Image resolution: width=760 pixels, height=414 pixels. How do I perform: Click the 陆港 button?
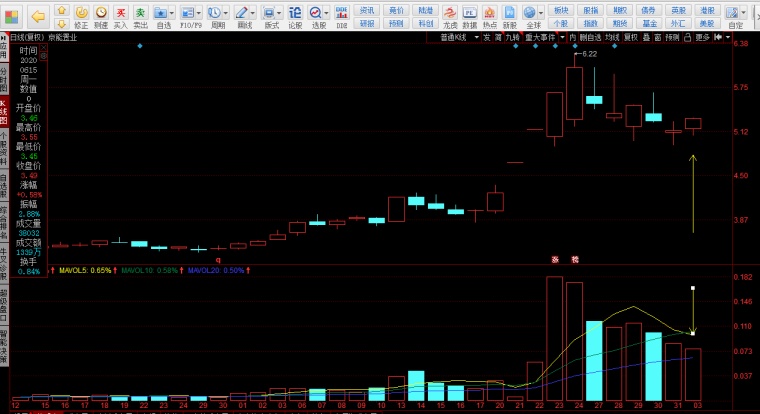pyautogui.click(x=426, y=10)
